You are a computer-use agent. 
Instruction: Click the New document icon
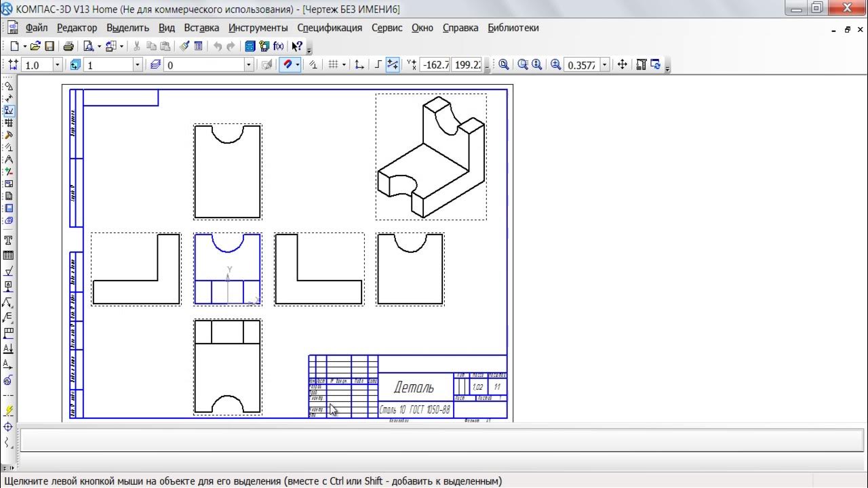coord(14,46)
